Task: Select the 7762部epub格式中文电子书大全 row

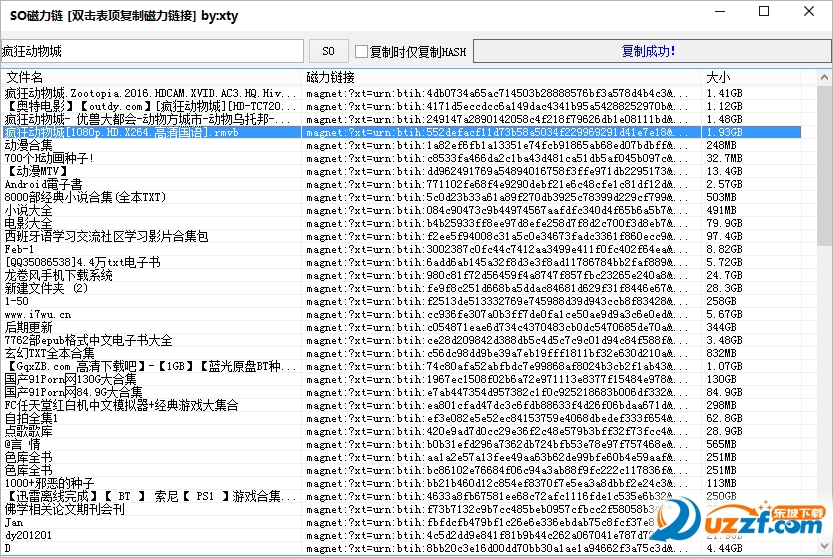Action: (x=401, y=341)
